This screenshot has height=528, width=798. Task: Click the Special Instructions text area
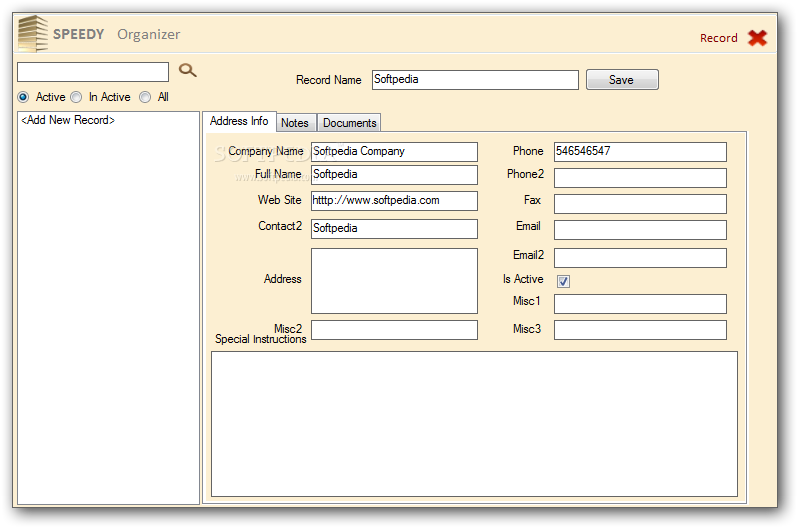tap(474, 424)
